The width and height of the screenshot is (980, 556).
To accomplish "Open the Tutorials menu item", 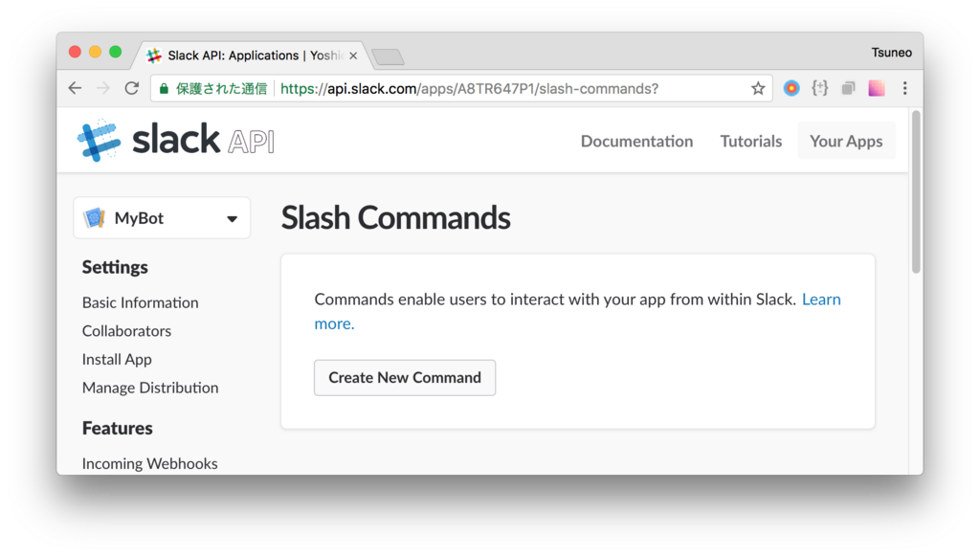I will click(x=750, y=142).
